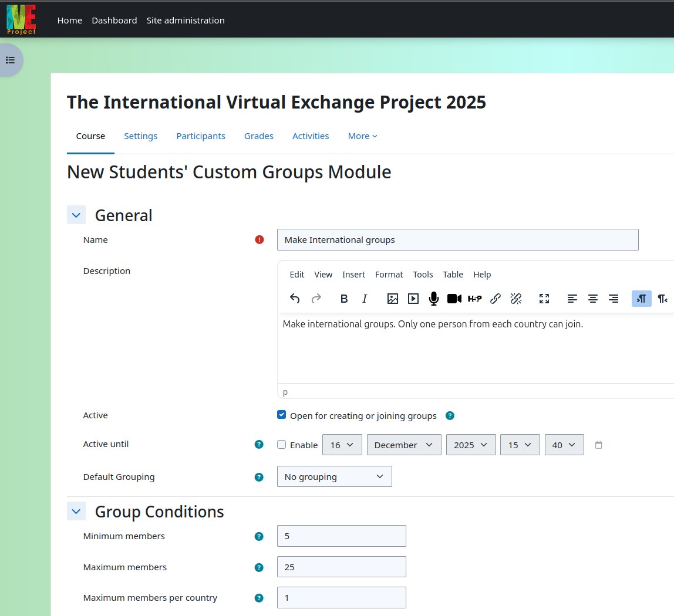Click the Minimum members field

pos(342,536)
